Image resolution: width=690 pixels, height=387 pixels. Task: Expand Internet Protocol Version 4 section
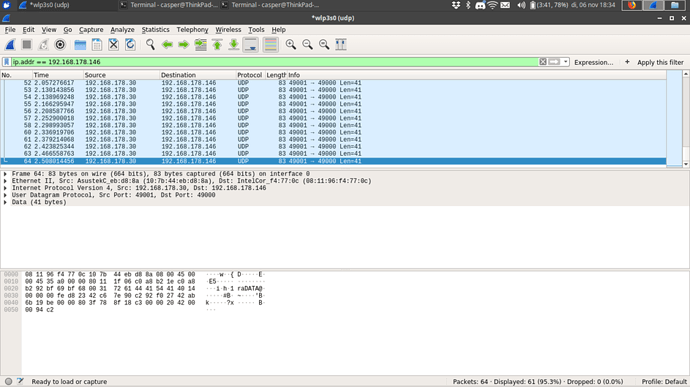5,188
